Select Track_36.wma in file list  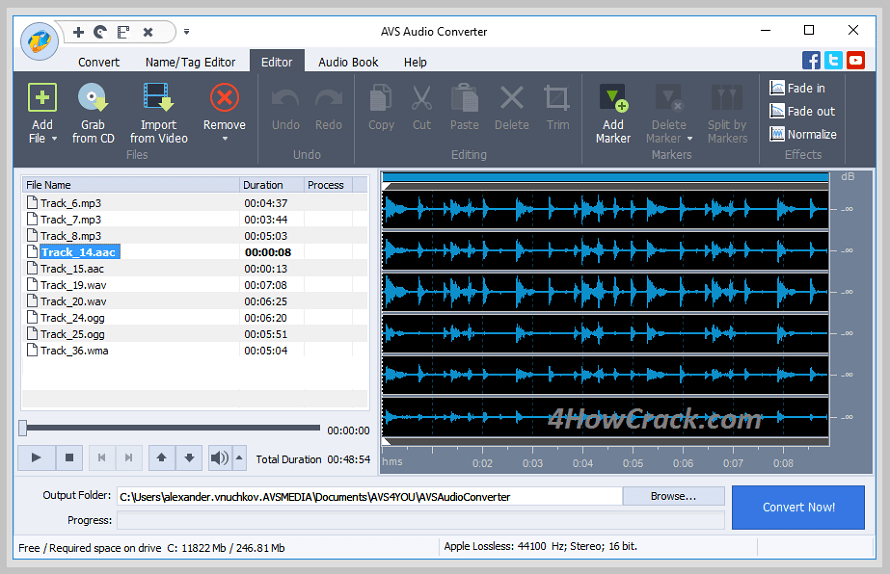[195, 350]
